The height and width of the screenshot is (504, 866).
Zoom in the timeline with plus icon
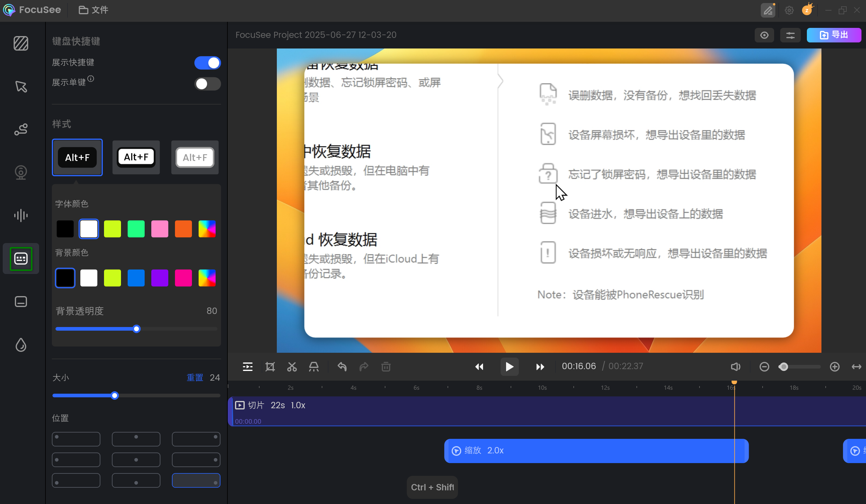pos(835,367)
